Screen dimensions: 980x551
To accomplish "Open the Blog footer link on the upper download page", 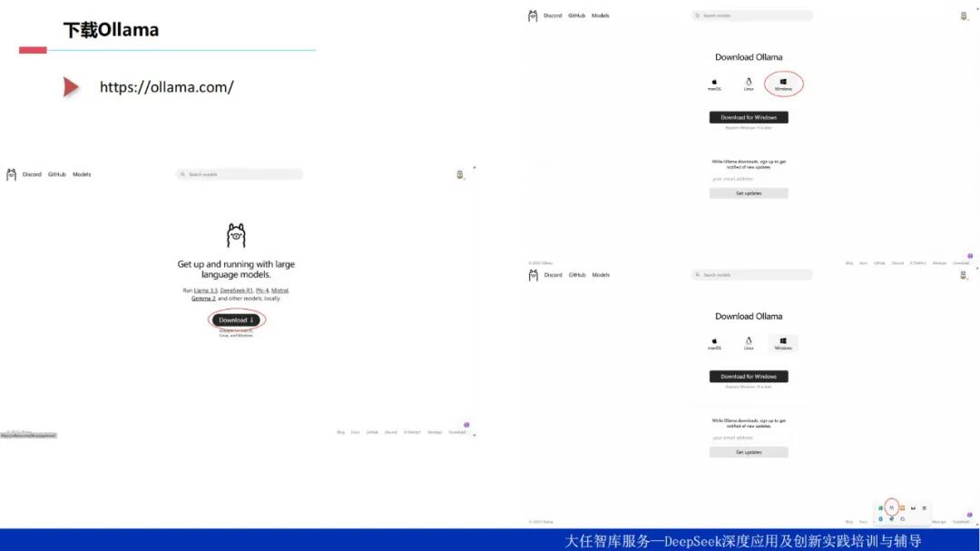I will click(x=849, y=263).
